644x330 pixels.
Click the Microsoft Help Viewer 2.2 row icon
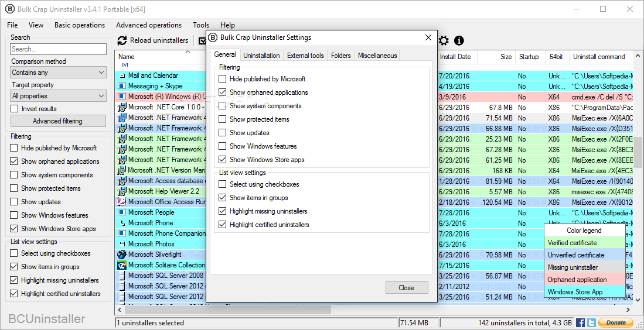tap(121, 191)
